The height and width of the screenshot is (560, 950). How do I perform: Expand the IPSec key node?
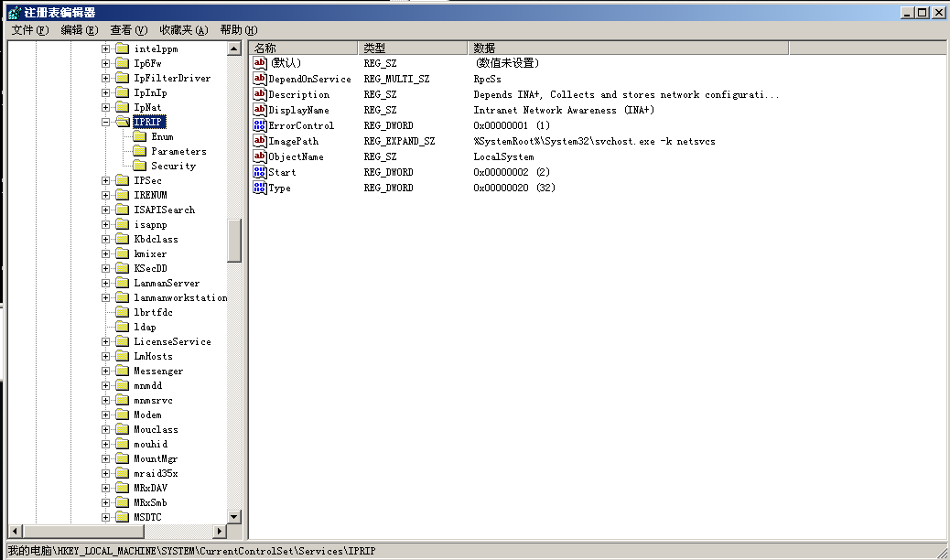coord(106,180)
